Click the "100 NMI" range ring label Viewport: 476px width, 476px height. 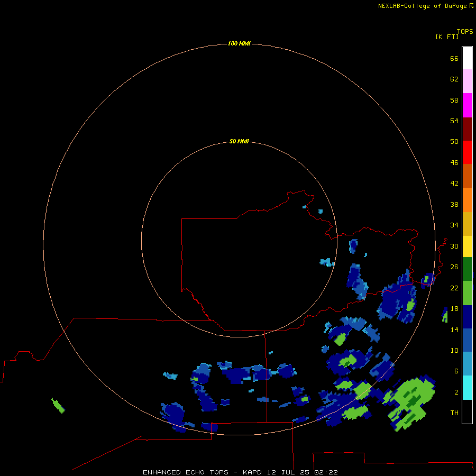[239, 44]
